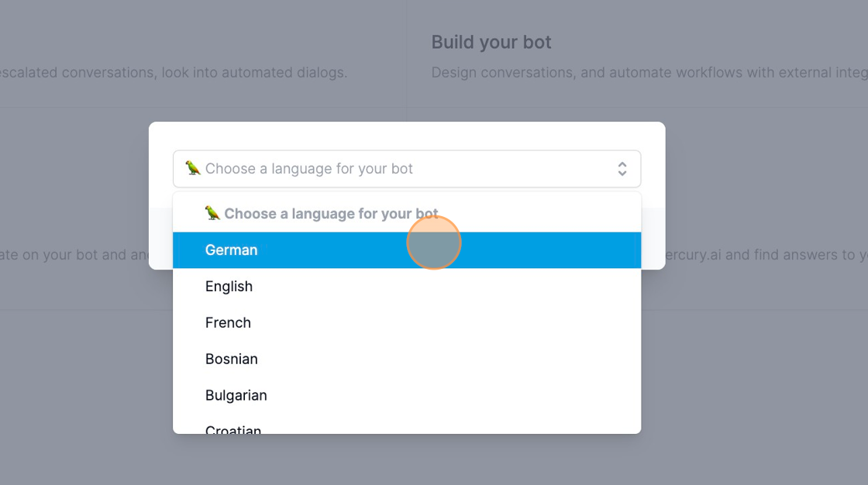Click the white dialog's empty margin area
This screenshot has width=868, height=485.
tap(407, 136)
